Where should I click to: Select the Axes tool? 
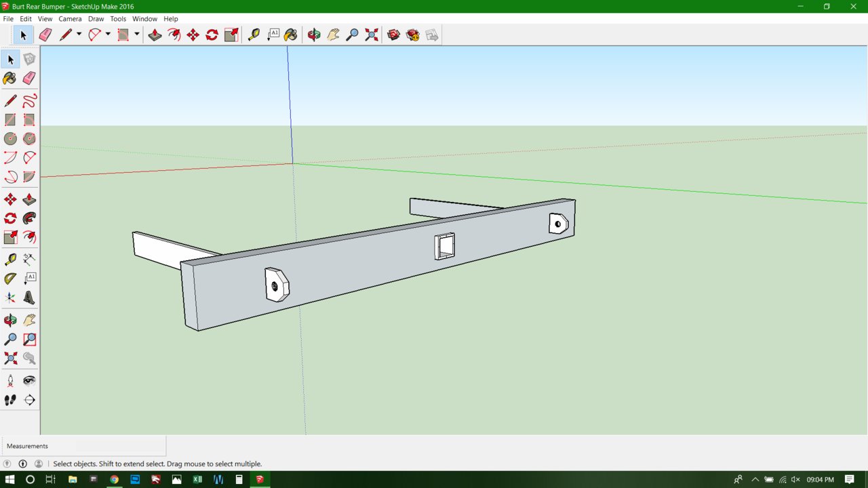click(10, 297)
